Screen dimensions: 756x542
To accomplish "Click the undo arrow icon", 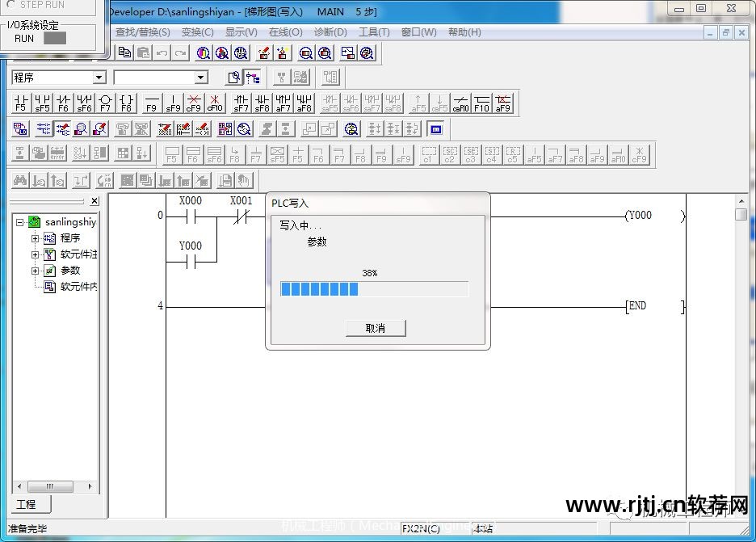I will (x=162, y=53).
